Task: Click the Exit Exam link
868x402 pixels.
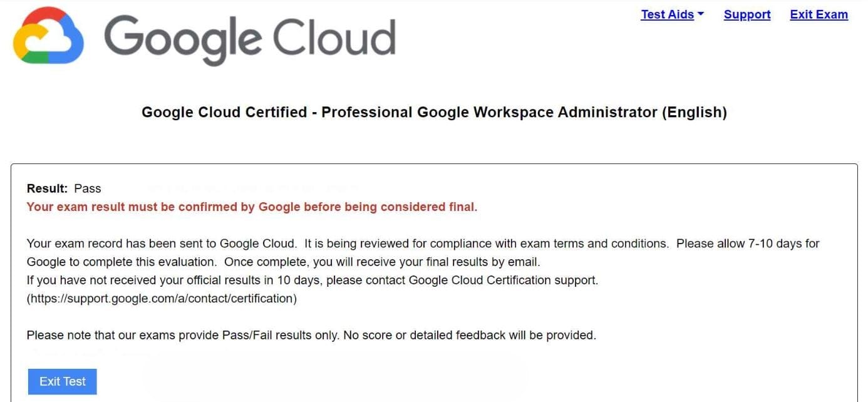Action: 819,14
